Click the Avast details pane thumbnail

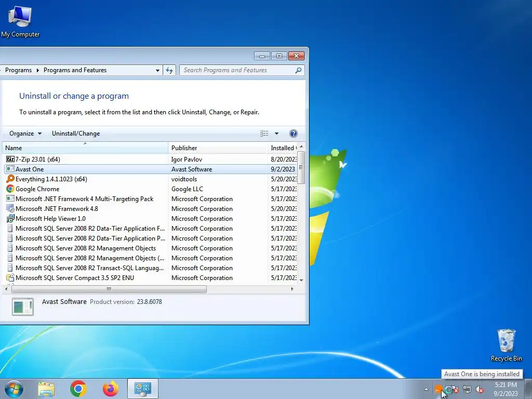tap(23, 307)
